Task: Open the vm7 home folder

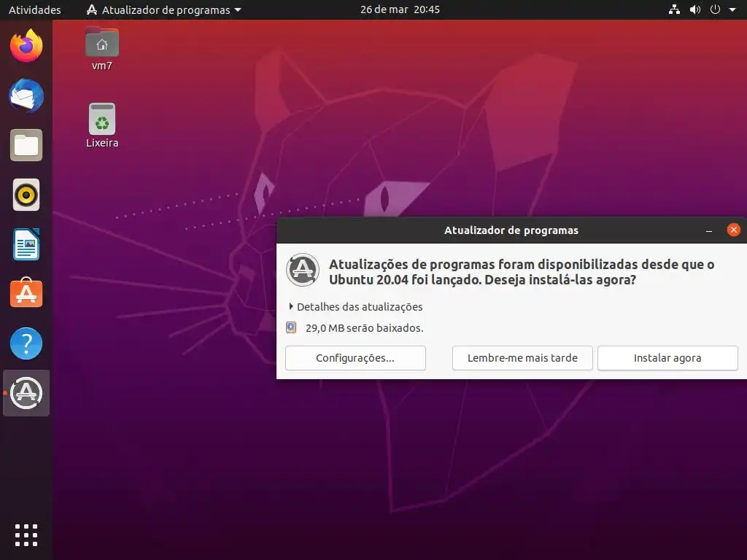Action: [x=102, y=49]
